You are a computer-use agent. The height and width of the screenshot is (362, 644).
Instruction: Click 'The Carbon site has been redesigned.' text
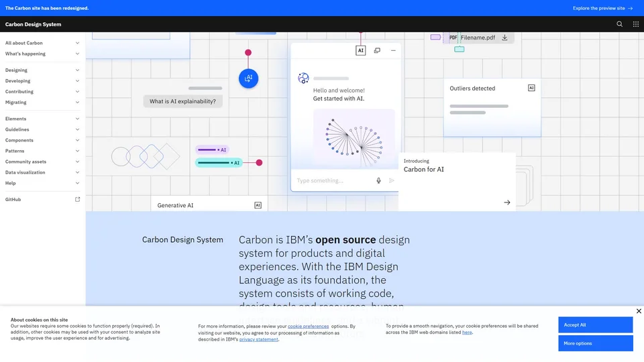point(47,8)
